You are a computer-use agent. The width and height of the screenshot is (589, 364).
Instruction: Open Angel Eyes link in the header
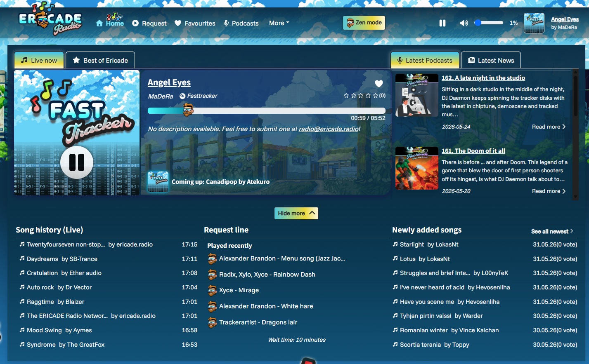(565, 19)
